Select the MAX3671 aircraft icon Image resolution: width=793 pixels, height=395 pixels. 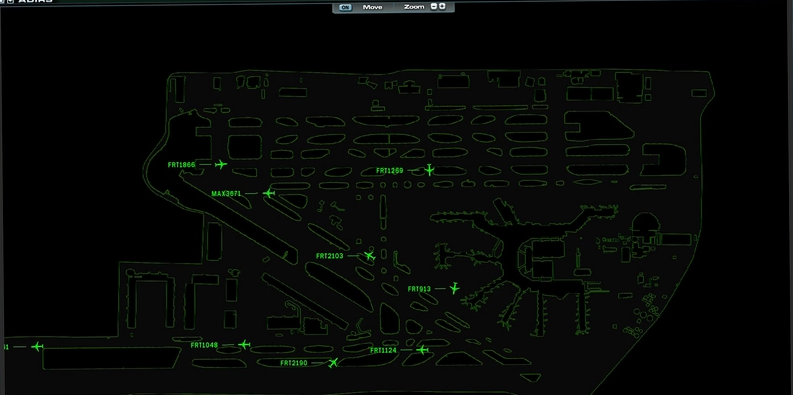tap(269, 193)
